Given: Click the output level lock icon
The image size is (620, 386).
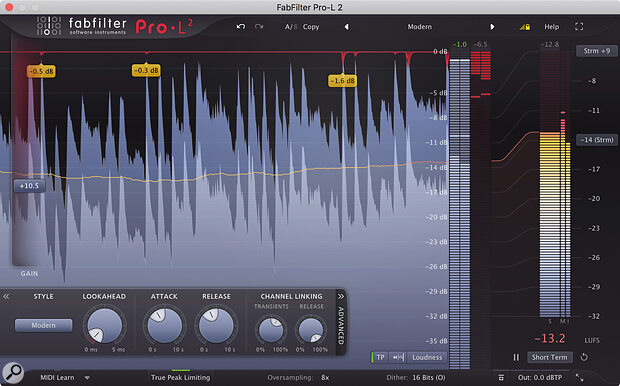Looking at the screenshot, I should tap(525, 26).
